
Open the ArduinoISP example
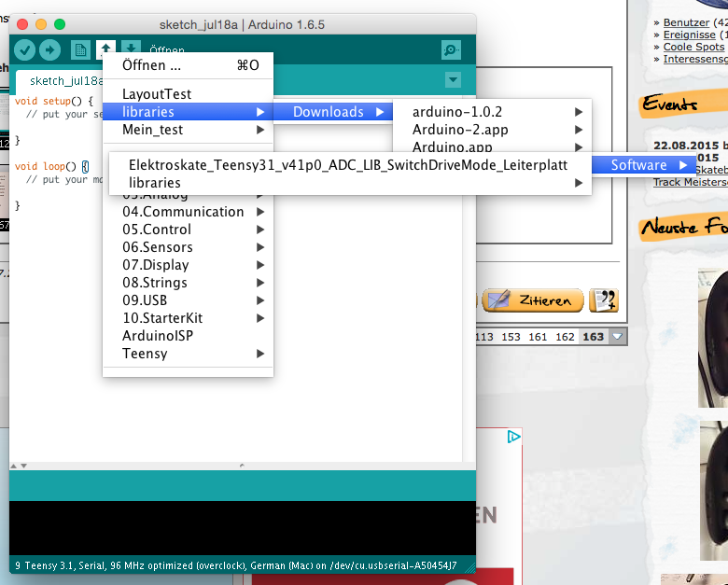click(188, 336)
